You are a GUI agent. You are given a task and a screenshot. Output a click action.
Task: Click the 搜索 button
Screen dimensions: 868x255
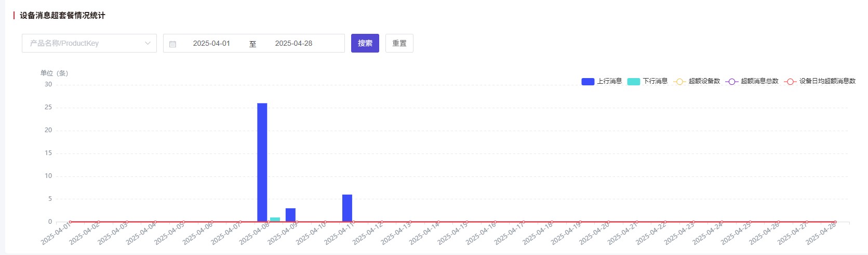[x=365, y=43]
